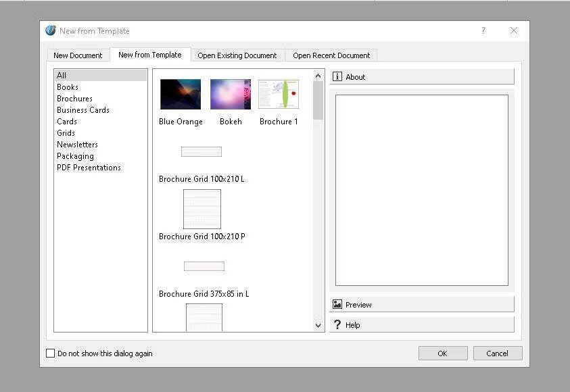570x392 pixels.
Task: Enable Do not show this dialog again
Action: [50, 353]
